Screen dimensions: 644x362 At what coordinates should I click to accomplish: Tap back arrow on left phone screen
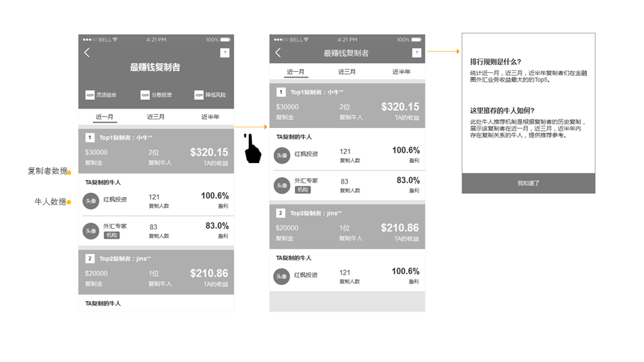pos(87,52)
